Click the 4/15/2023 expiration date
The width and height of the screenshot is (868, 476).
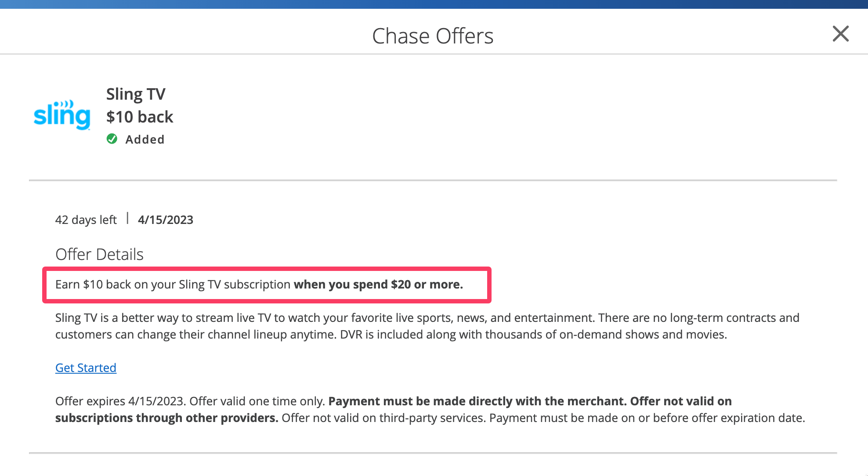point(166,220)
